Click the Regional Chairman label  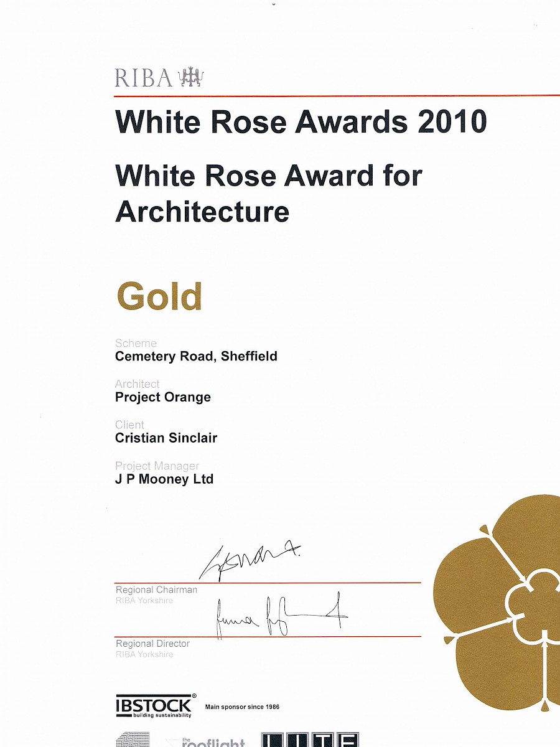click(156, 590)
